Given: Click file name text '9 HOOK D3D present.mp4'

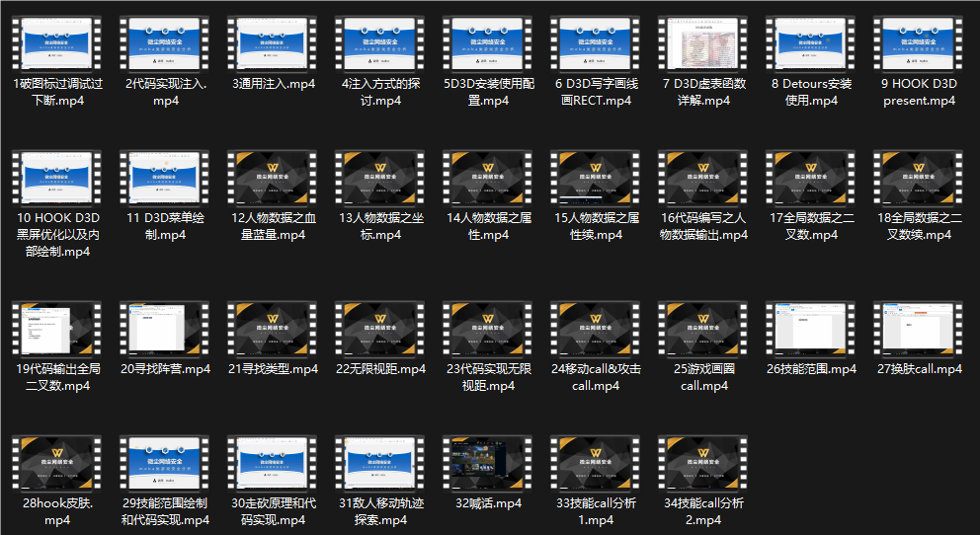Looking at the screenshot, I should [920, 93].
